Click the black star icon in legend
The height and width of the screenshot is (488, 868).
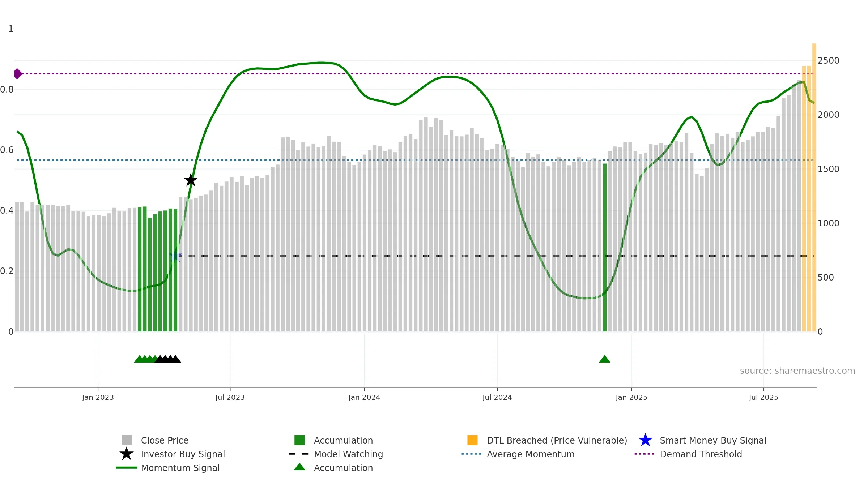(127, 454)
